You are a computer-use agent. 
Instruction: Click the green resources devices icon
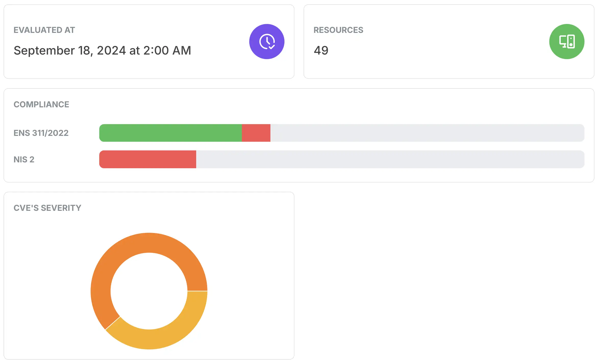click(567, 42)
